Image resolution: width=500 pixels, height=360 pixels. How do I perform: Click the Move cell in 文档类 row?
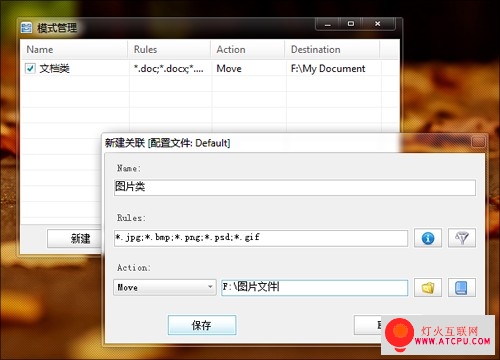[229, 69]
